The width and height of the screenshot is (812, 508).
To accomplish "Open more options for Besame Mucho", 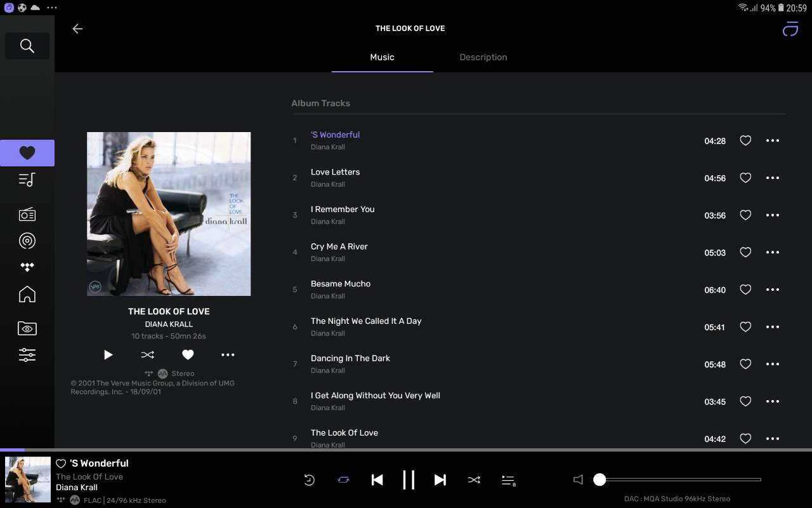I will 773,290.
